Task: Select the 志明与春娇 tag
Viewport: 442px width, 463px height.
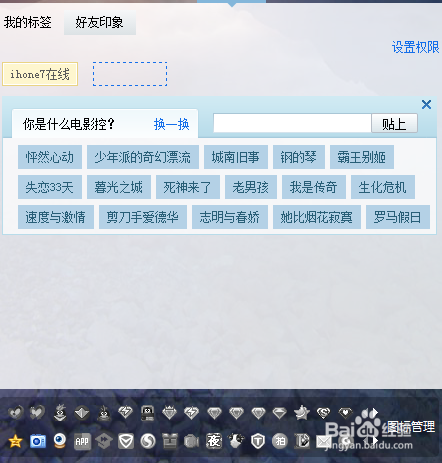Action: (230, 217)
